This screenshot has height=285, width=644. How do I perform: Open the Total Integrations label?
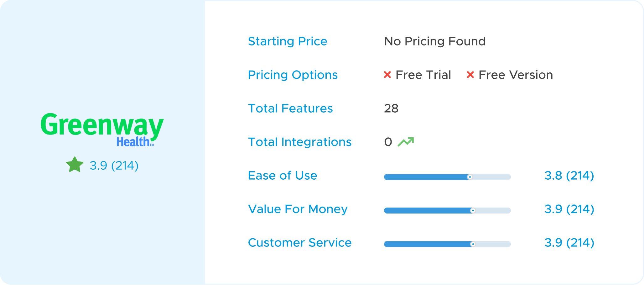(x=300, y=142)
